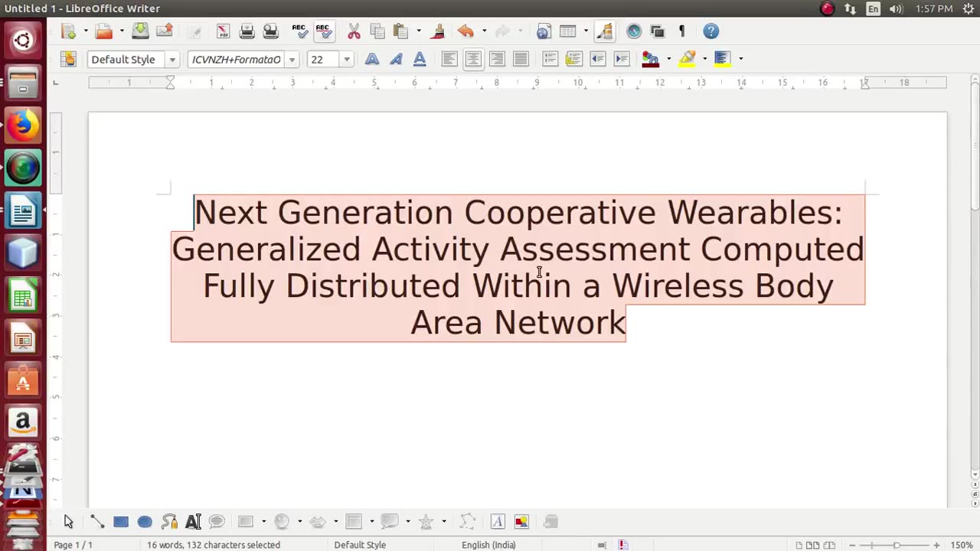Toggle Italic formatting
This screenshot has height=551, width=980.
396,59
